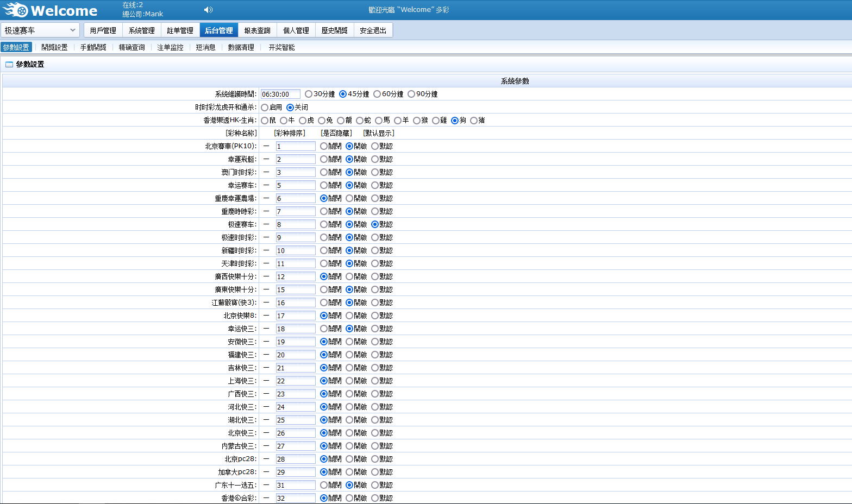This screenshot has height=504, width=852.
Task: Set 幸運飛艇 to 關閉
Action: pos(324,159)
